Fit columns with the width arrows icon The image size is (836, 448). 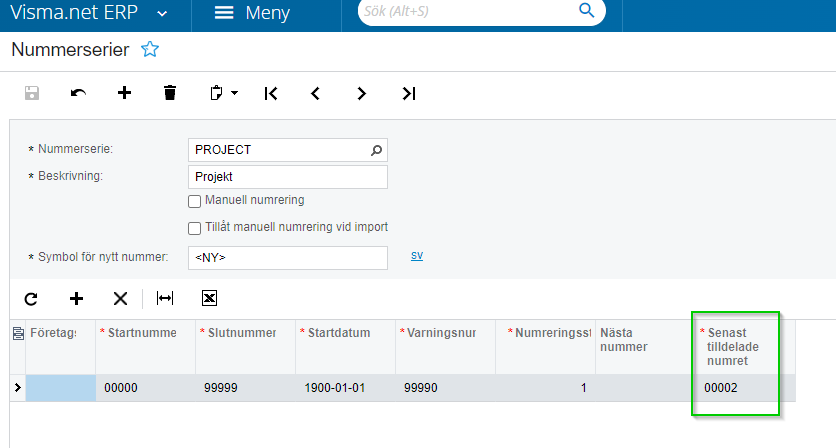[x=165, y=298]
